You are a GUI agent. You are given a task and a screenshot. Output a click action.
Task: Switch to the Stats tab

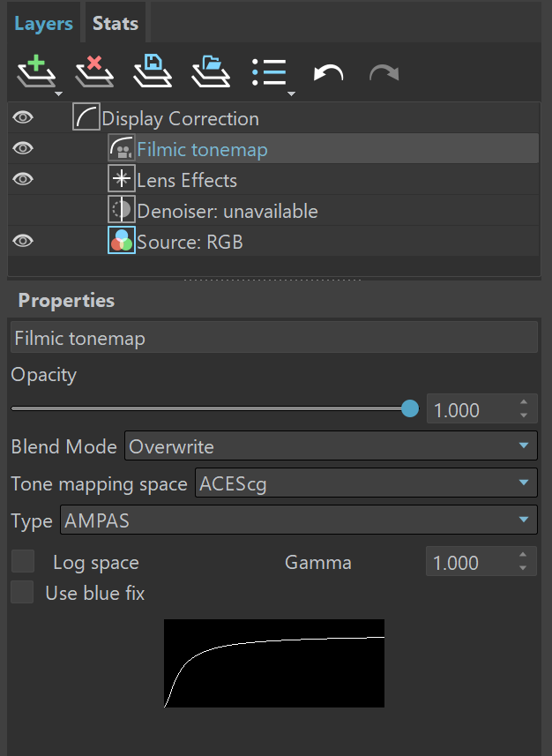point(116,23)
